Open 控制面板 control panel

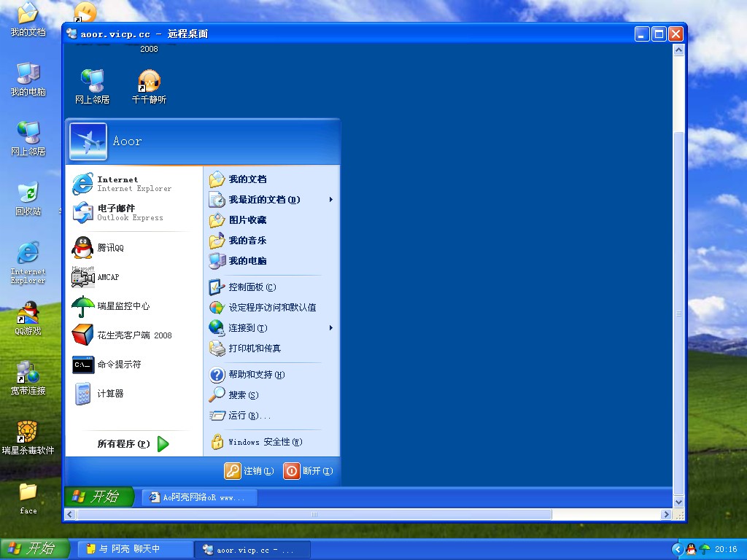click(271, 287)
